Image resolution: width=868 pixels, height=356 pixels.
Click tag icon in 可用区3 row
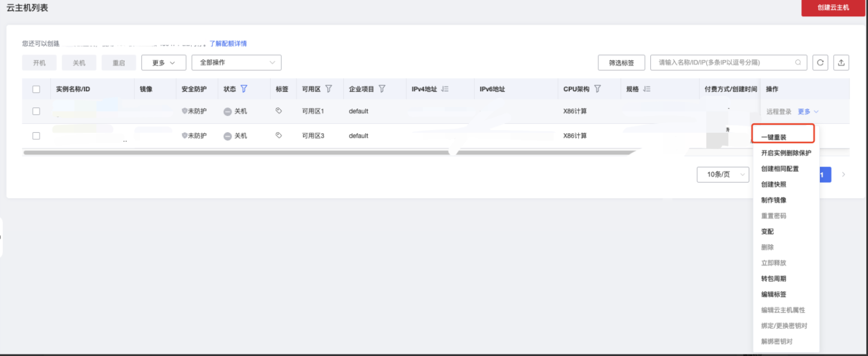tap(279, 135)
